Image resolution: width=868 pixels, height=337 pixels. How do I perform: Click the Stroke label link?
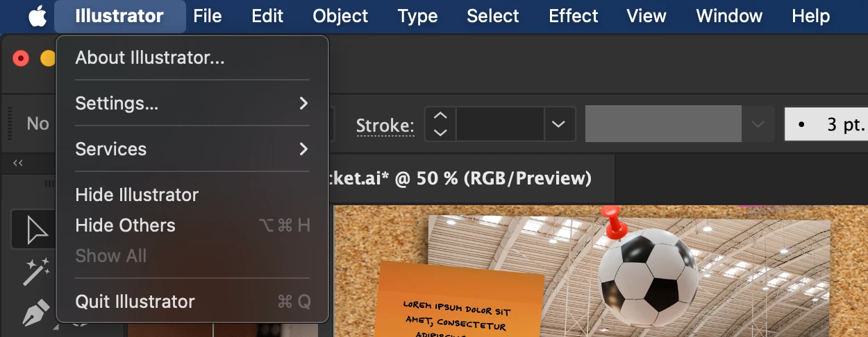click(385, 126)
